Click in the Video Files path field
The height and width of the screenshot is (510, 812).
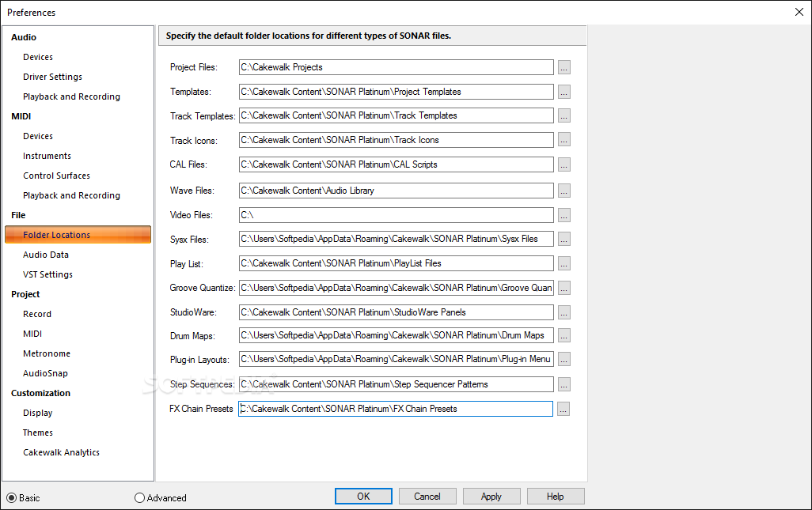click(x=397, y=214)
